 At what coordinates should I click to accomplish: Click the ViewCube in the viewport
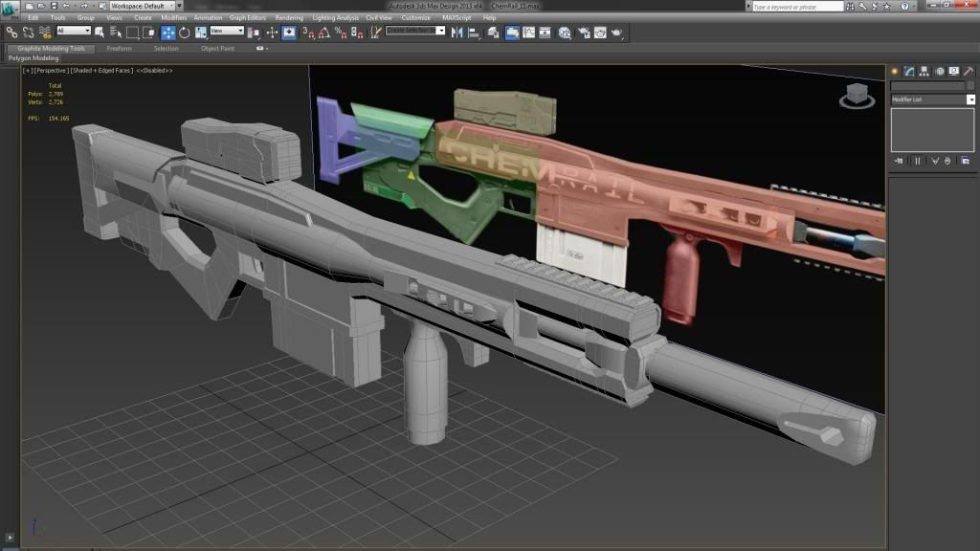pos(857,97)
